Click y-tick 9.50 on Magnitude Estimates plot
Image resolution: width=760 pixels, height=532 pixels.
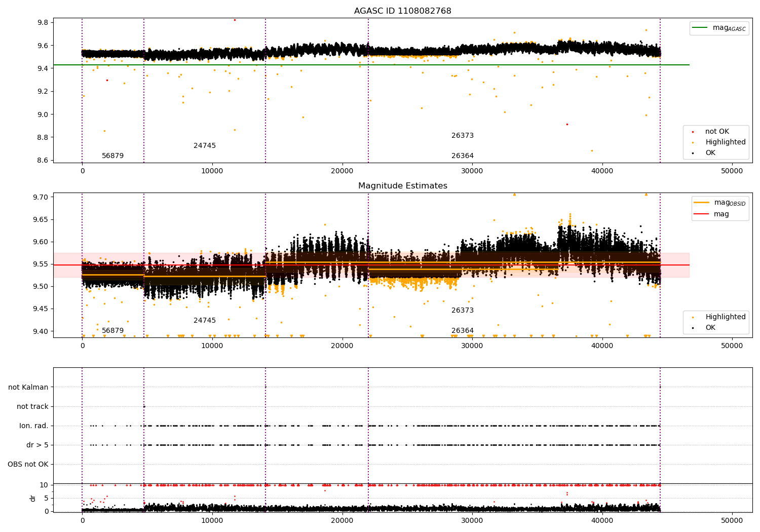click(41, 286)
